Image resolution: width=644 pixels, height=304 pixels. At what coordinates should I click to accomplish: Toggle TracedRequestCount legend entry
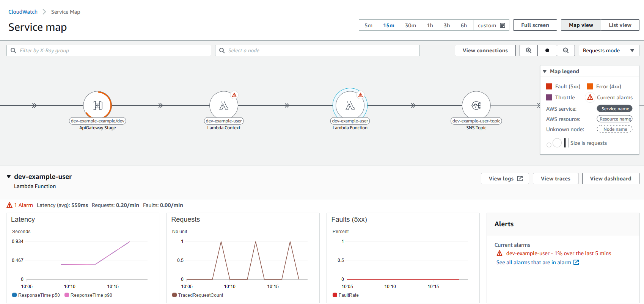click(x=198, y=295)
